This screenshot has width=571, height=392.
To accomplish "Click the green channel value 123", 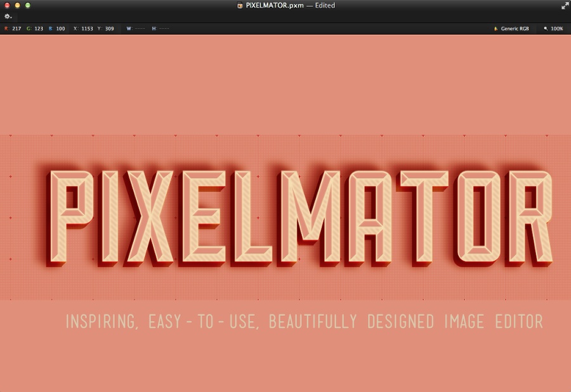I will click(39, 29).
